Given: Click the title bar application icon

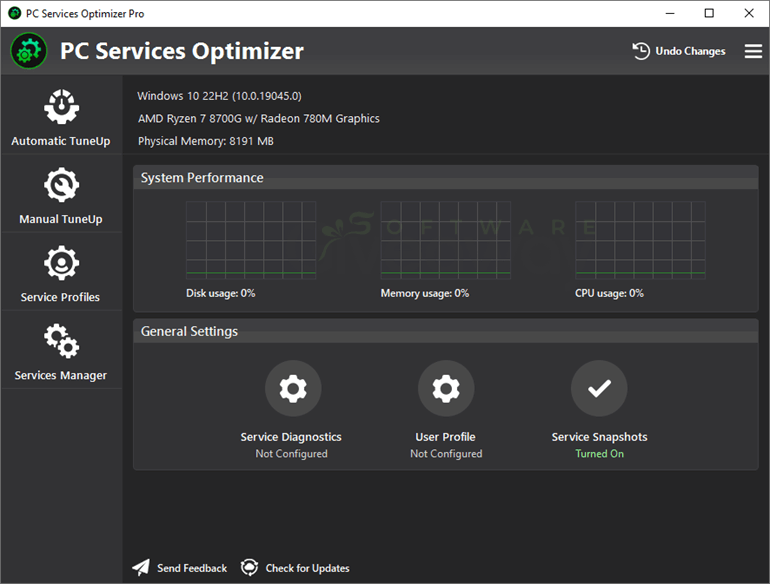Looking at the screenshot, I should (x=15, y=13).
